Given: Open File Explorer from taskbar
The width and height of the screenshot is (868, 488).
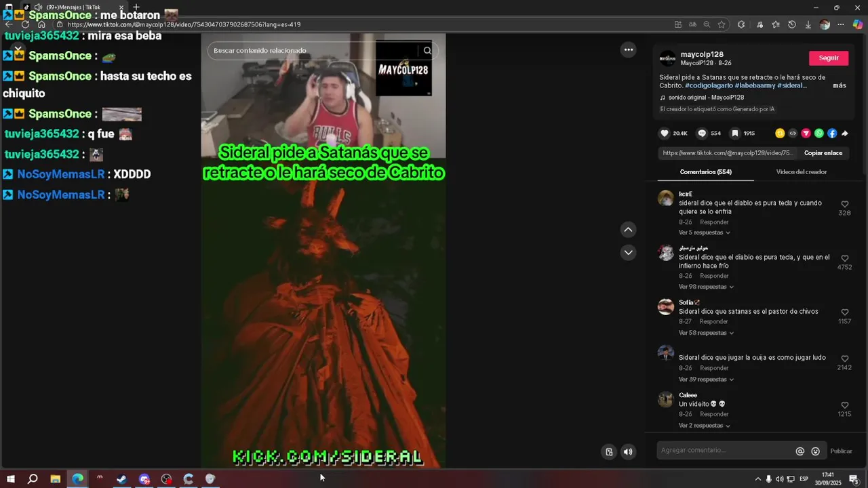Looking at the screenshot, I should coord(56,479).
